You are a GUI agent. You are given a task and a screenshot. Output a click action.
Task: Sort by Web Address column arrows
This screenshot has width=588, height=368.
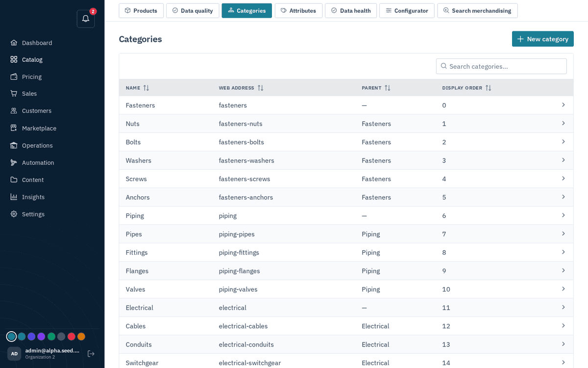260,88
